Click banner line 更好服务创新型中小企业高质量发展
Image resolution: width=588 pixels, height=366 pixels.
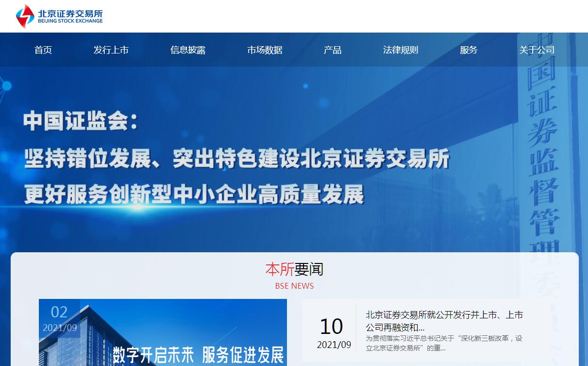tap(194, 195)
